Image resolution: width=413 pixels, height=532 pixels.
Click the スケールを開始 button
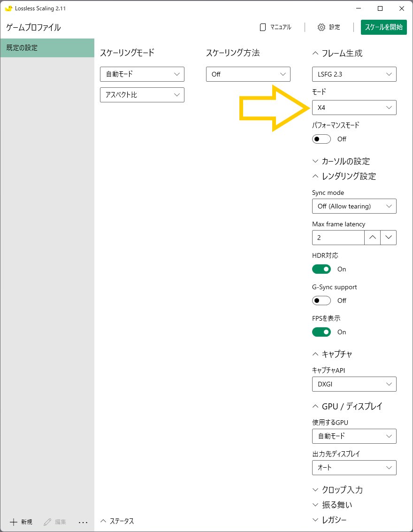383,27
